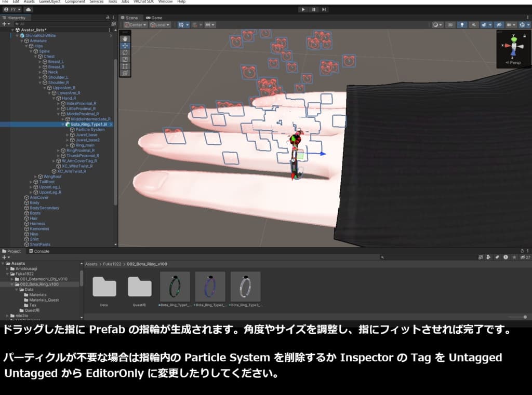The width and height of the screenshot is (532, 395).
Task: Collapse the Armature node
Action: point(22,40)
